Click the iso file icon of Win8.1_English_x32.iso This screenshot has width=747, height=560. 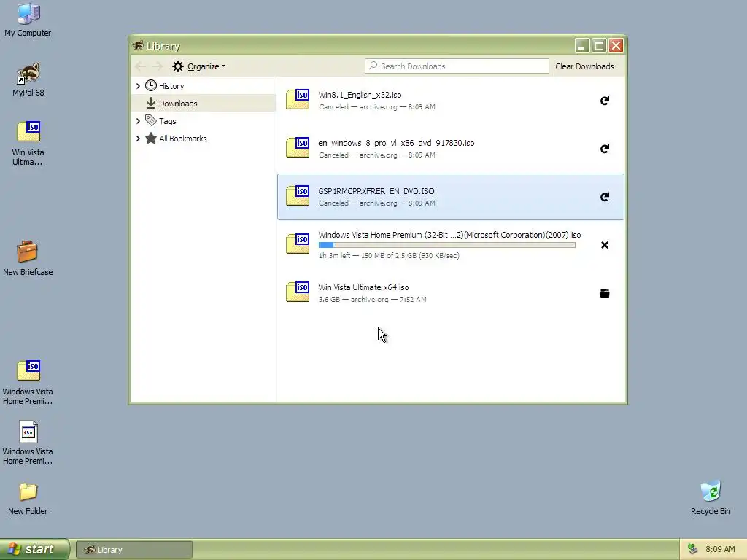point(298,99)
